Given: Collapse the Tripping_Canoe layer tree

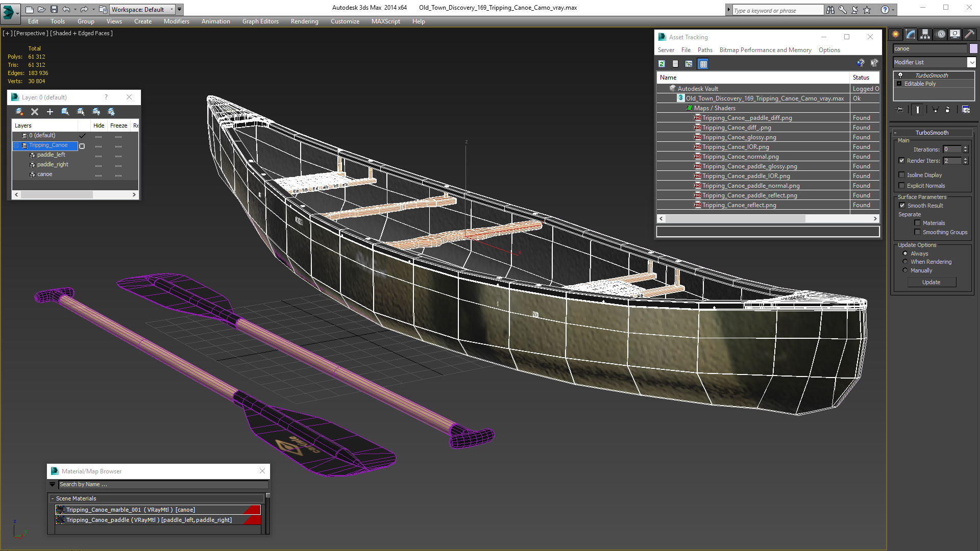Looking at the screenshot, I should point(16,145).
